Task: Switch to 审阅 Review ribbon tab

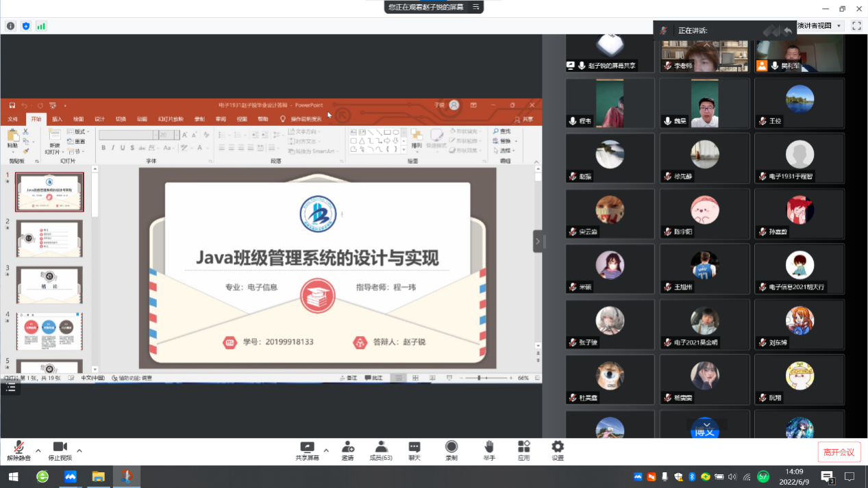Action: 221,119
